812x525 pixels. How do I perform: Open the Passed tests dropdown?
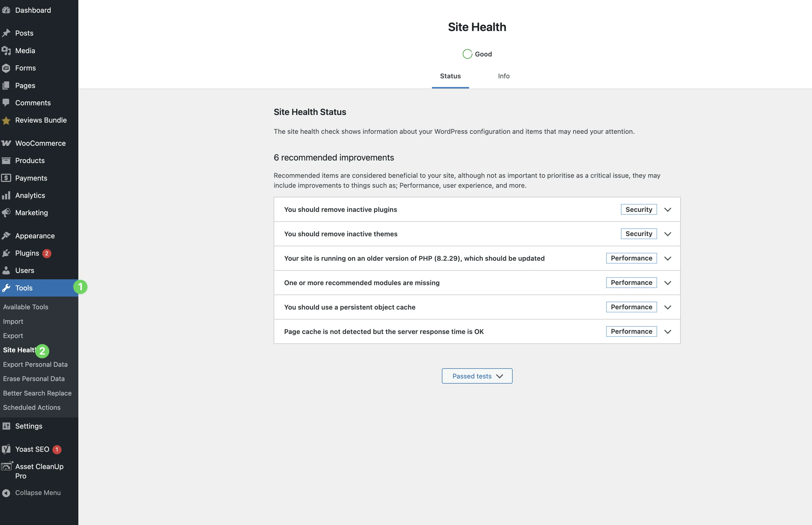pos(476,376)
